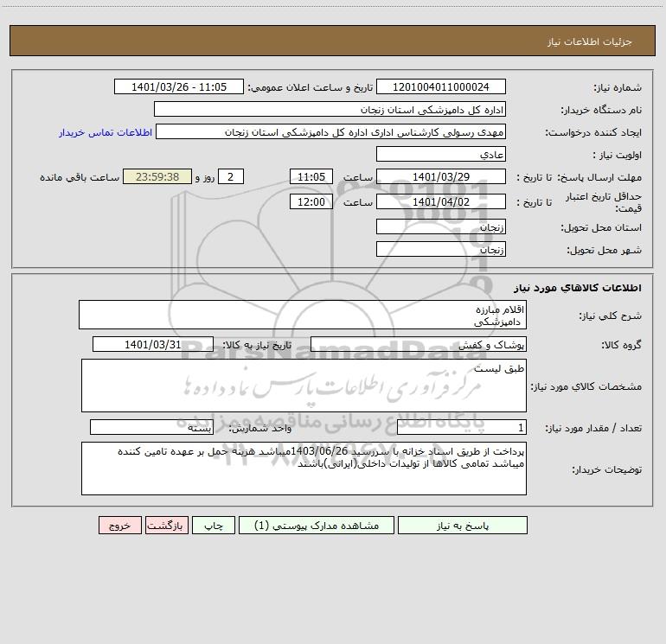Open مشاهده مدارک پیوستی (1) attachments
The image size is (666, 644).
pyautogui.click(x=317, y=525)
